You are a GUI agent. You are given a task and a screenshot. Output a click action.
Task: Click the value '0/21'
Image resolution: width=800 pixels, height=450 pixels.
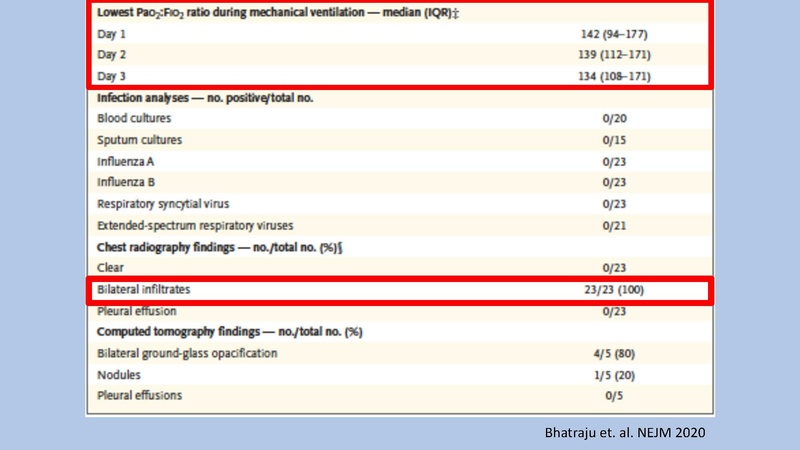click(x=614, y=226)
